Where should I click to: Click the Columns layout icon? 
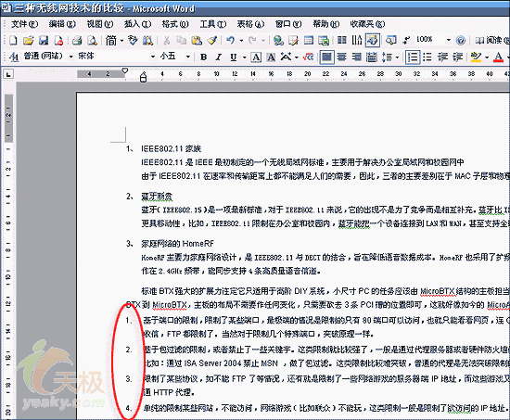click(341, 41)
